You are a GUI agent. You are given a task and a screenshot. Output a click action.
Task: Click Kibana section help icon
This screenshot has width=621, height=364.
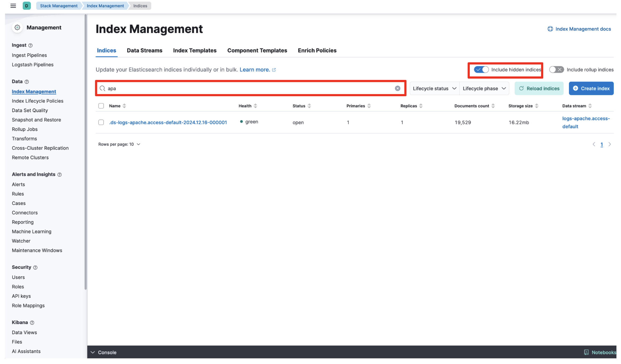click(32, 323)
